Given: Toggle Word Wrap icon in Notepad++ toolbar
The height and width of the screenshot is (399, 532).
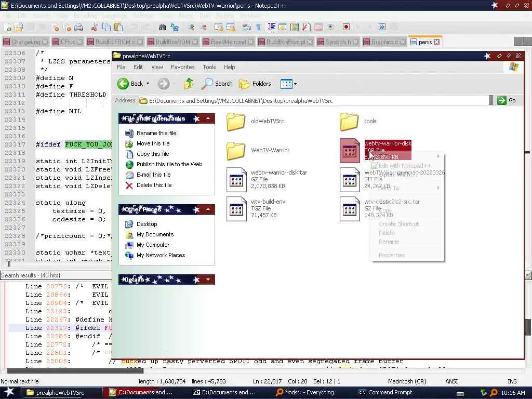Looking at the screenshot, I should 247,27.
